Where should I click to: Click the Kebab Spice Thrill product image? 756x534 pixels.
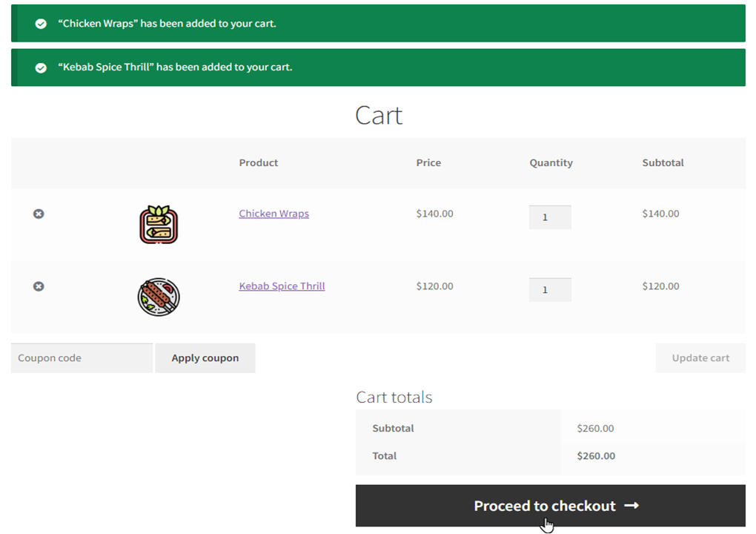pos(159,297)
